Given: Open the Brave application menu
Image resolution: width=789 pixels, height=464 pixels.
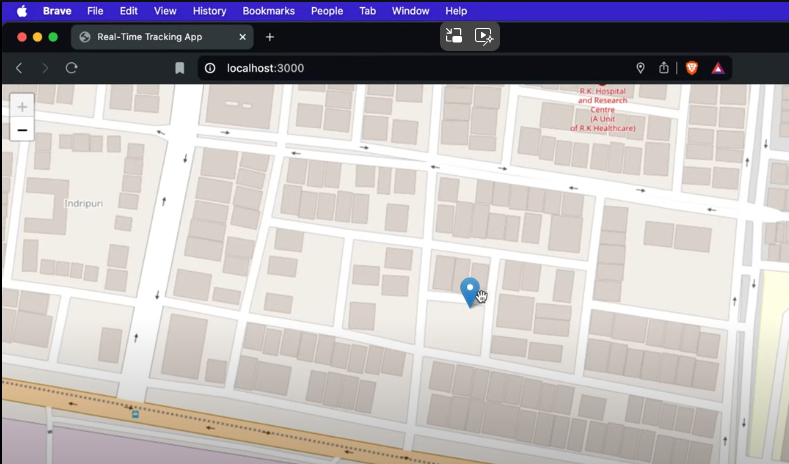Looking at the screenshot, I should pos(57,11).
